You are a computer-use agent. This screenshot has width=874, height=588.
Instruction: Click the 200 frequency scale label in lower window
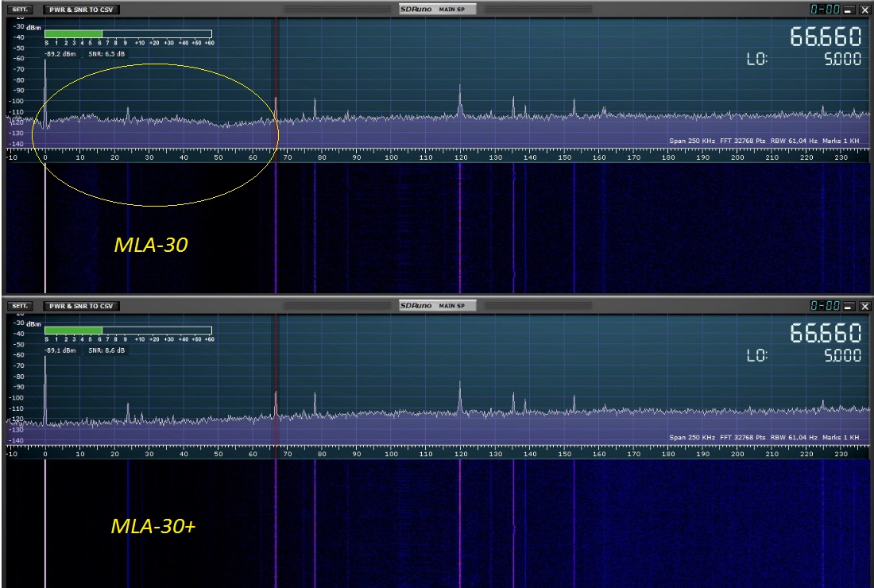[737, 455]
